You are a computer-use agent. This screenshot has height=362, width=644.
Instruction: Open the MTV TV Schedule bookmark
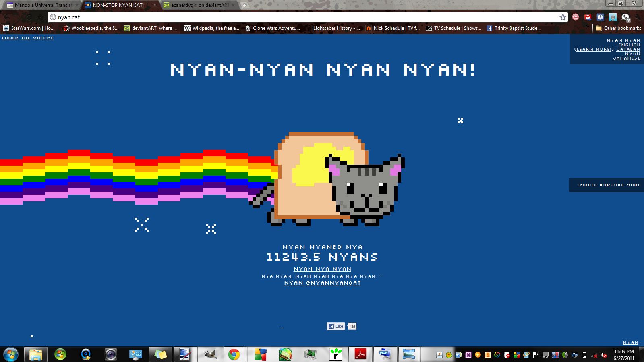point(453,28)
